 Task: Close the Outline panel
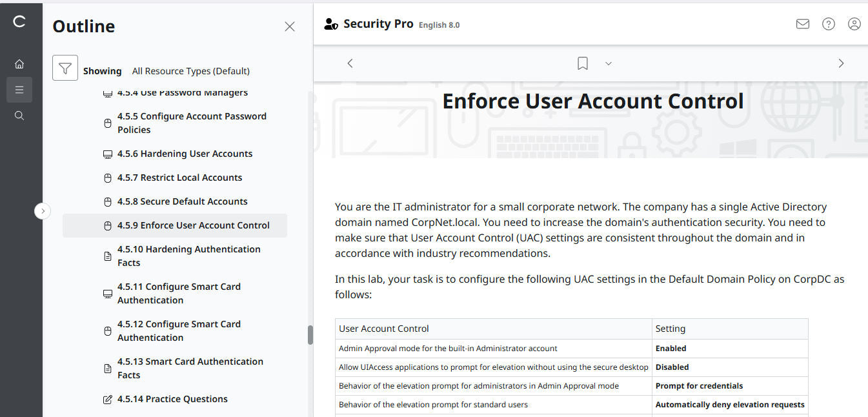[290, 26]
